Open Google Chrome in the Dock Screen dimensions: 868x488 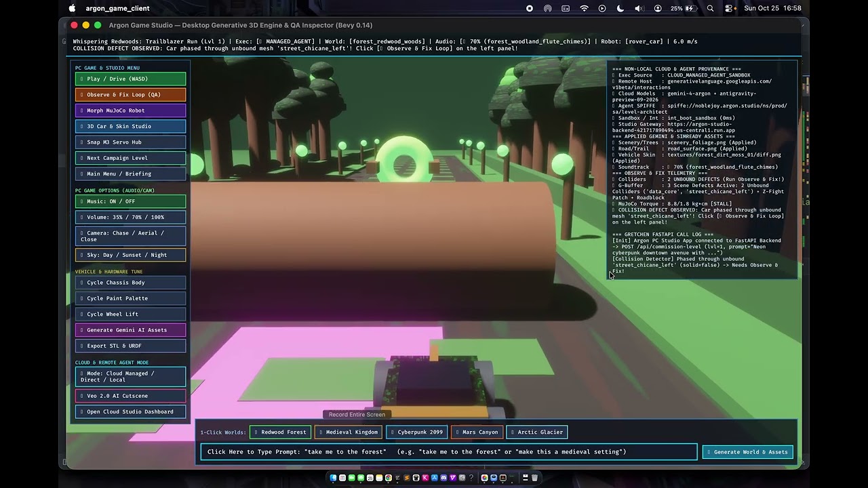point(389,478)
